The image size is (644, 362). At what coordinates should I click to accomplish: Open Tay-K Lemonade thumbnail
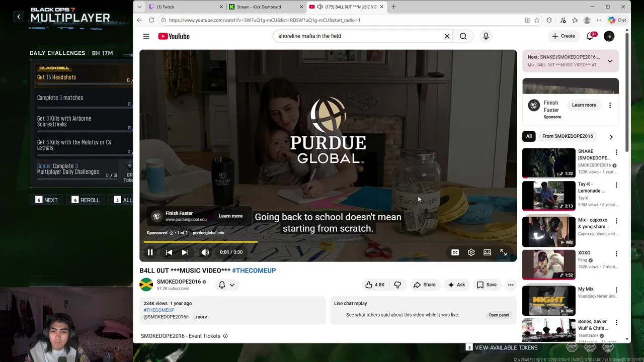[x=548, y=196]
